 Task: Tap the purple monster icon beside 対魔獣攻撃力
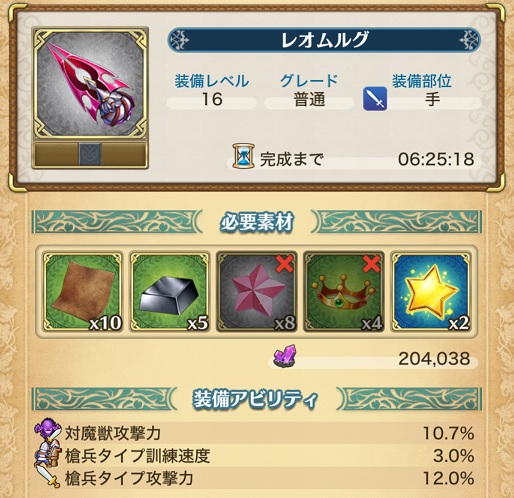(48, 429)
